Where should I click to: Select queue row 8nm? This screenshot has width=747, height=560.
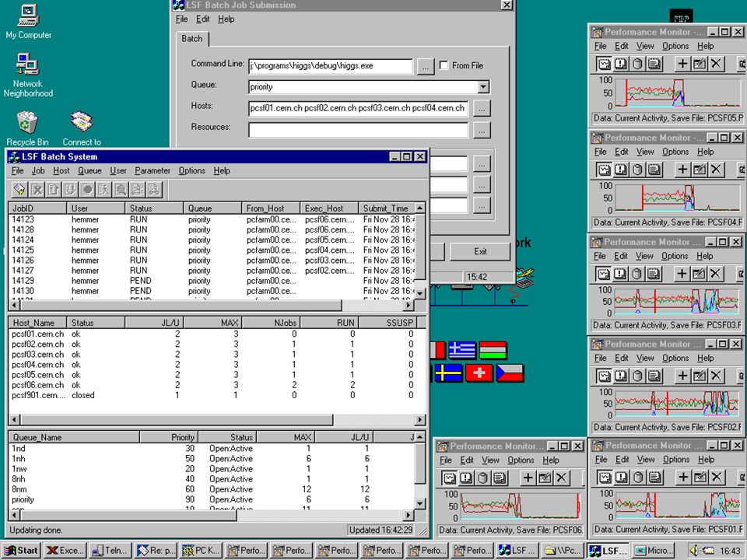coord(212,489)
